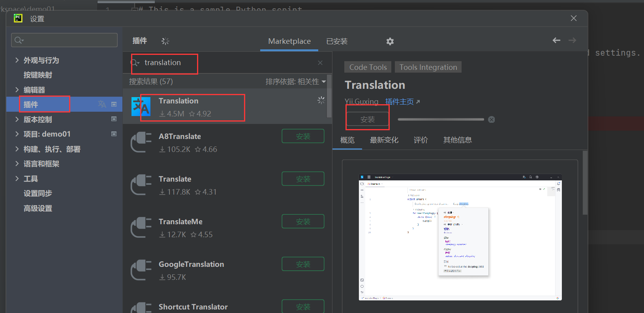Switch to the Marketplace tab

[x=289, y=41]
